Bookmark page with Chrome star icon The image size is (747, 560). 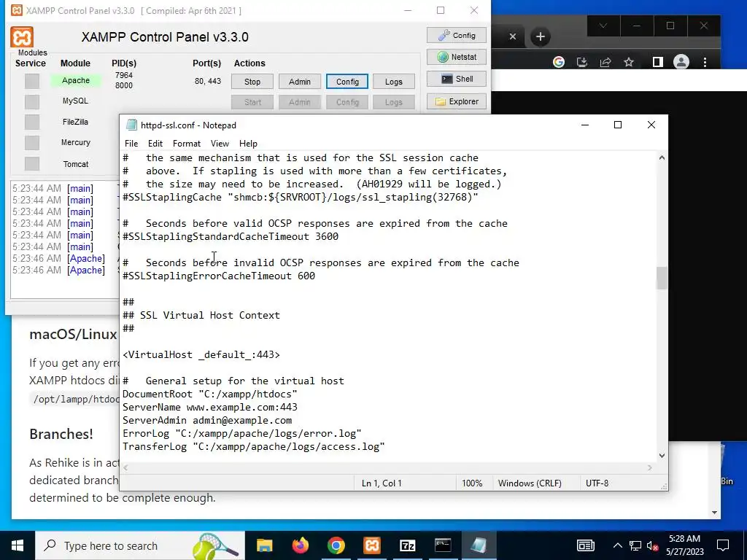629,62
